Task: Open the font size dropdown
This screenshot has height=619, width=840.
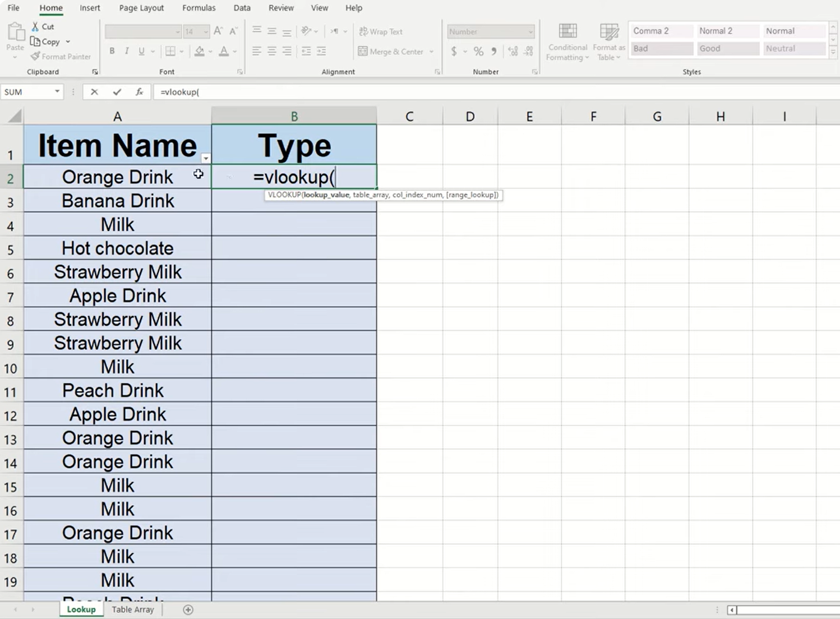Action: 206,32
